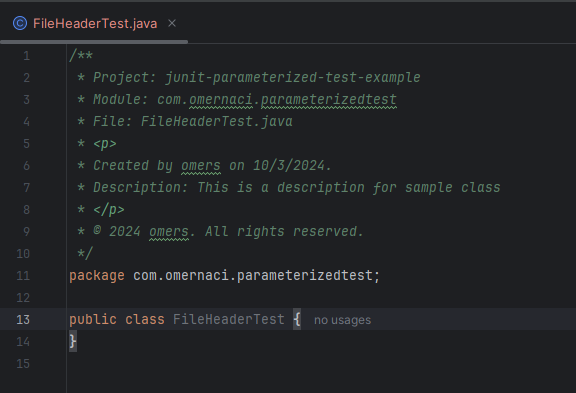
Task: Place cursor on empty line 15
Action: click(320, 363)
